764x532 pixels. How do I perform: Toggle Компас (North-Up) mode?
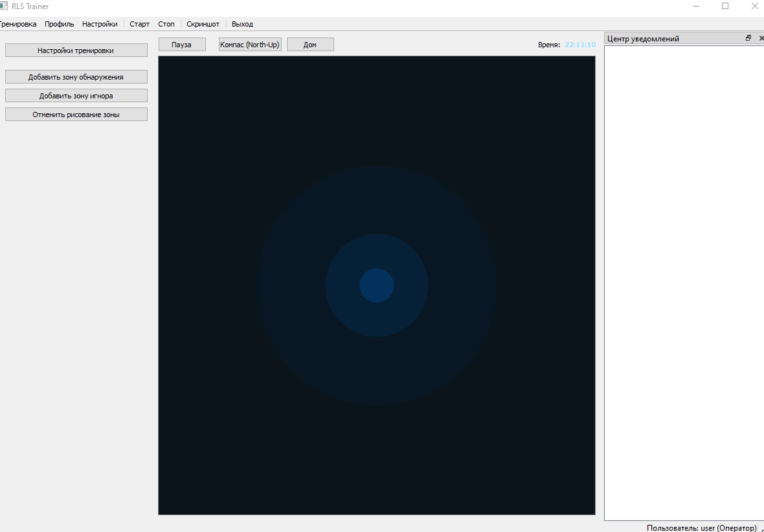point(250,44)
